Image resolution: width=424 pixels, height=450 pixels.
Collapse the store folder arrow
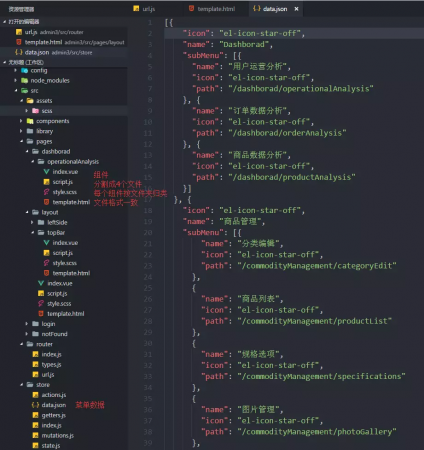tap(21, 385)
